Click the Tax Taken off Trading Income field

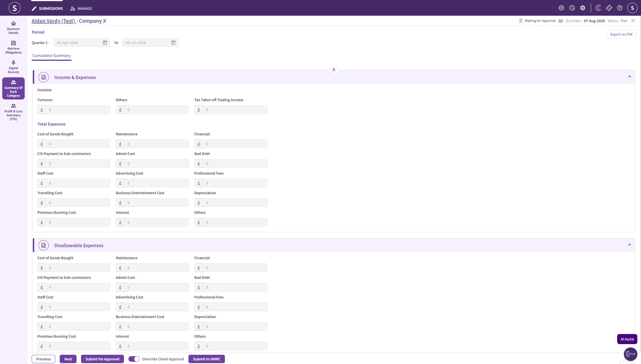coord(231,110)
